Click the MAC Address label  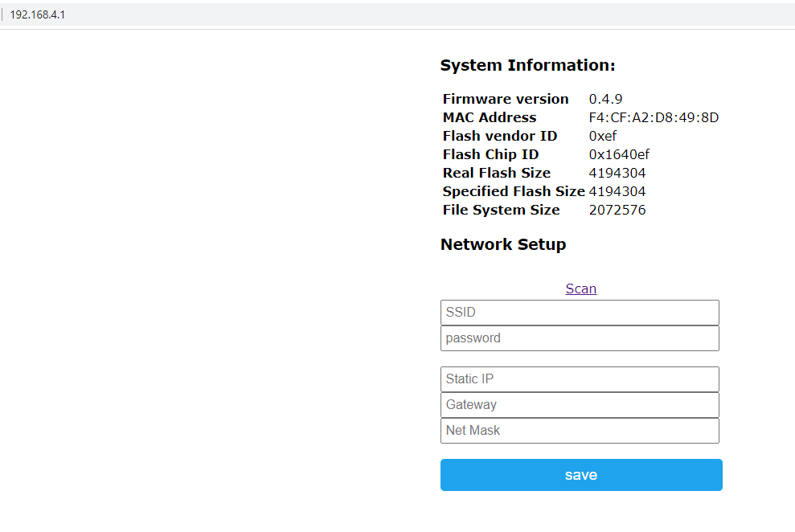[490, 117]
